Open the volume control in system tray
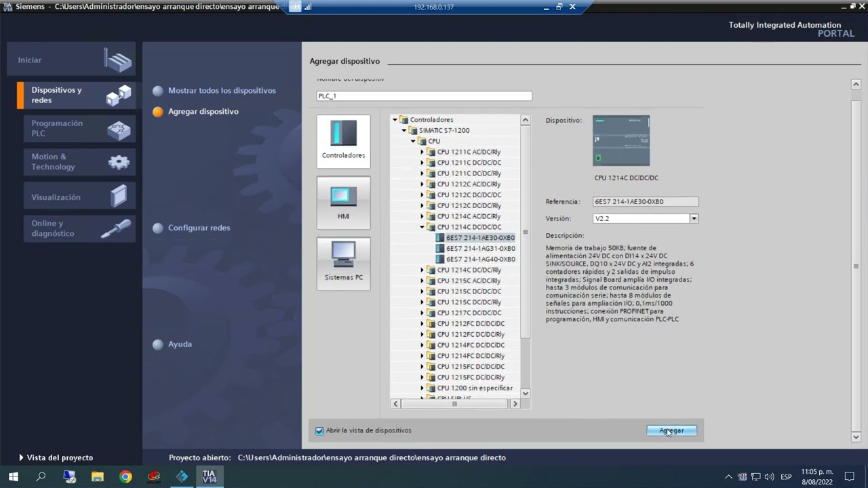The height and width of the screenshot is (488, 868). tap(770, 476)
